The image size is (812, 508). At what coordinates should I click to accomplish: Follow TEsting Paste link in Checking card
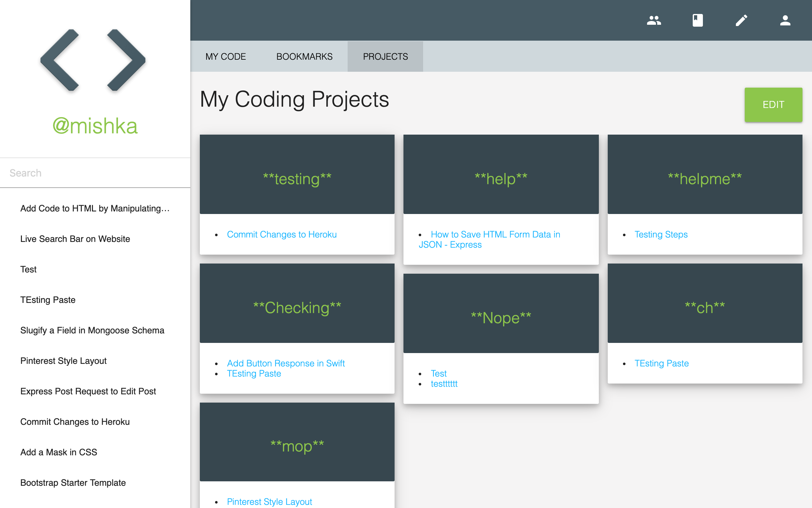click(x=254, y=374)
